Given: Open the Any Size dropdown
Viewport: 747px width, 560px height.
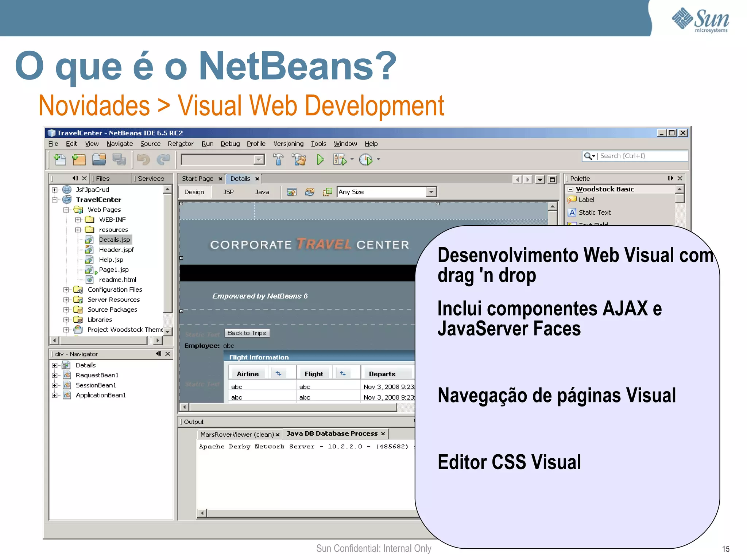Looking at the screenshot, I should coord(431,192).
